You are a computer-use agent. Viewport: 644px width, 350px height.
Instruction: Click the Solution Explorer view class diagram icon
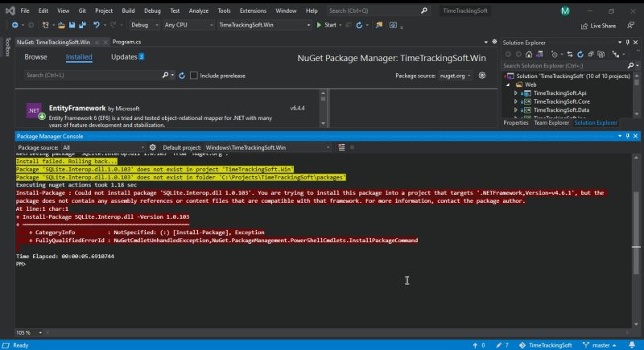(x=615, y=54)
